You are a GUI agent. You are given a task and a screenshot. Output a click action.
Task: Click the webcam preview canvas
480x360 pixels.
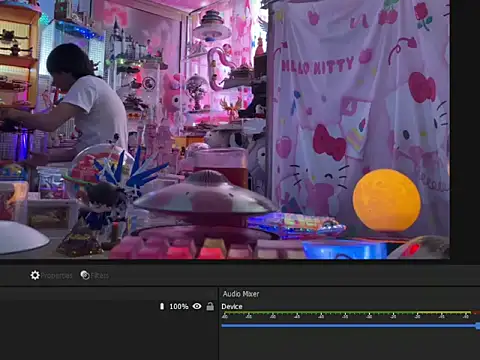point(225,129)
